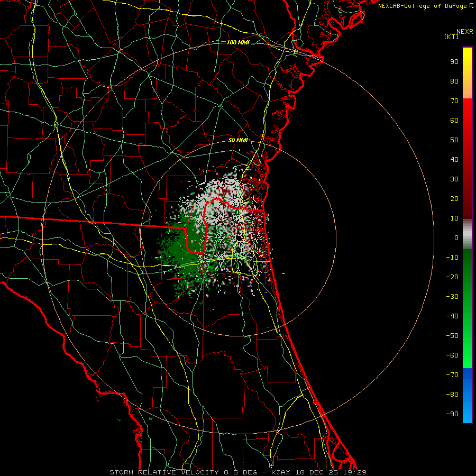Select the positive 60 scale value
Viewport: 476px width, 476px height.
[x=454, y=121]
